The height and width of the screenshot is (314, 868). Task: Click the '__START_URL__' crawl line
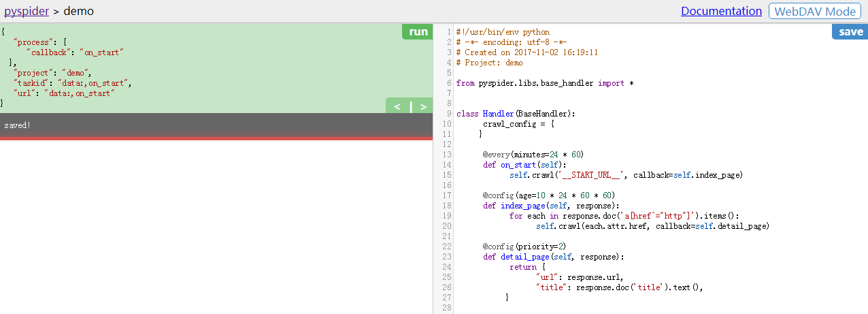click(626, 175)
